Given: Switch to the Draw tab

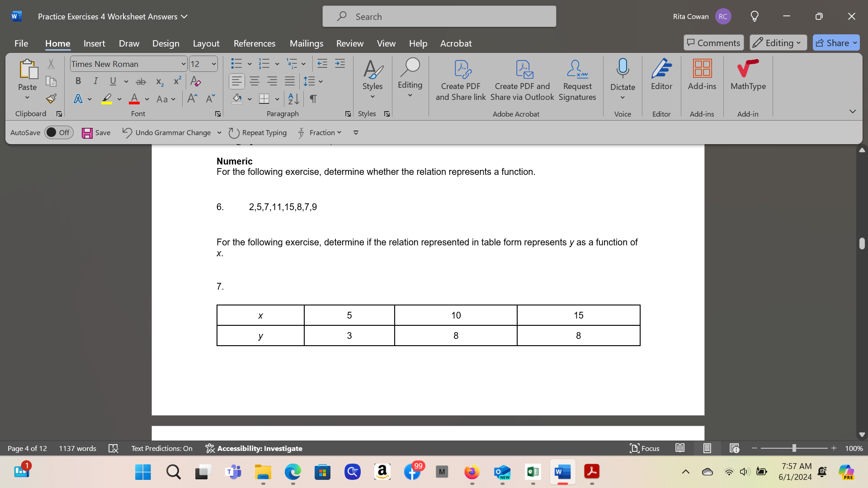Looking at the screenshot, I should (129, 43).
